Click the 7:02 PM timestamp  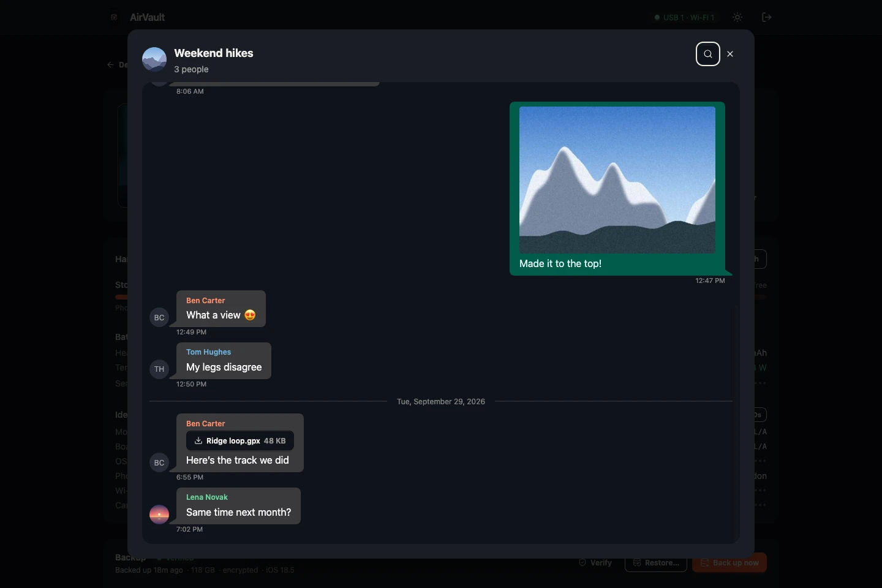[x=189, y=529]
